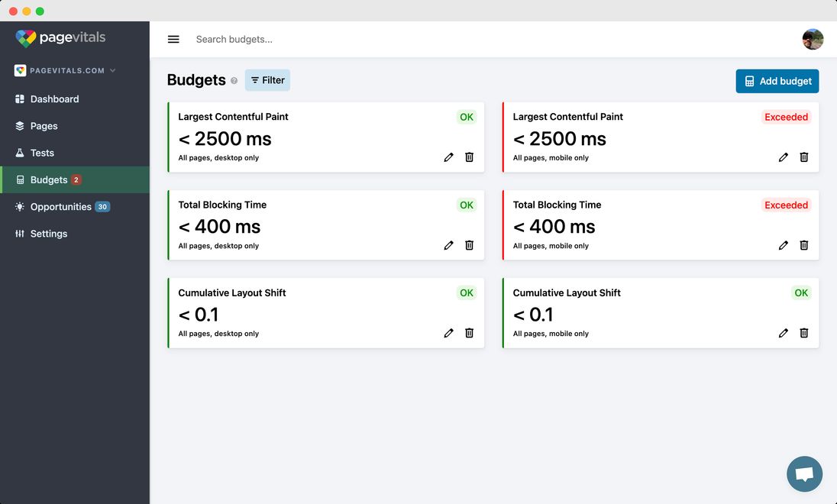Delete the mobile Total Blocking Time budget
Viewport: 837px width, 504px height.
click(803, 245)
